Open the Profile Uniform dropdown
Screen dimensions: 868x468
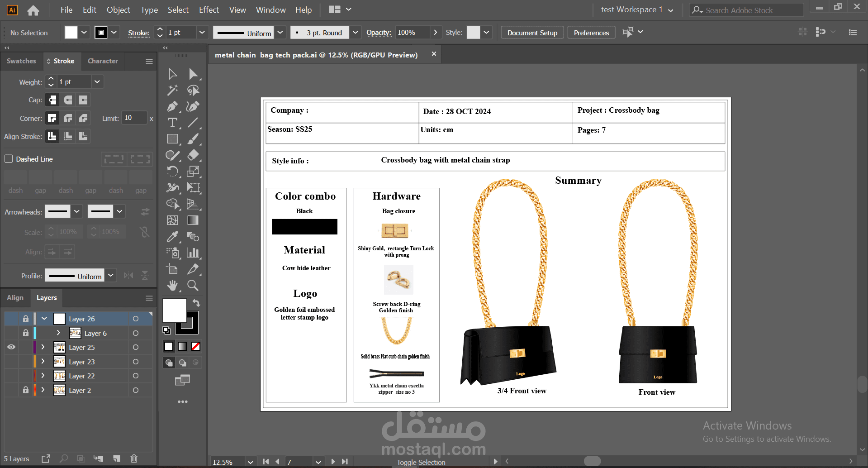111,276
